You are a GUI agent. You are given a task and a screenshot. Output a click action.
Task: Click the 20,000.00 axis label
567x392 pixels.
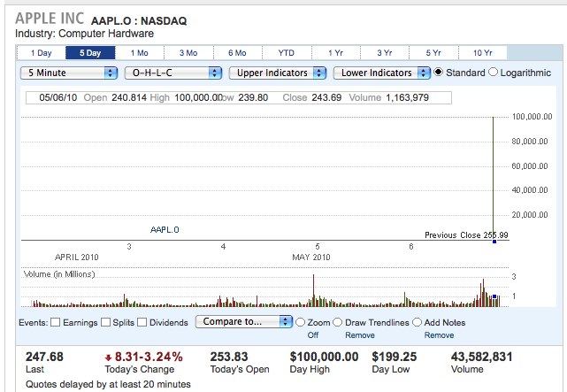point(530,215)
